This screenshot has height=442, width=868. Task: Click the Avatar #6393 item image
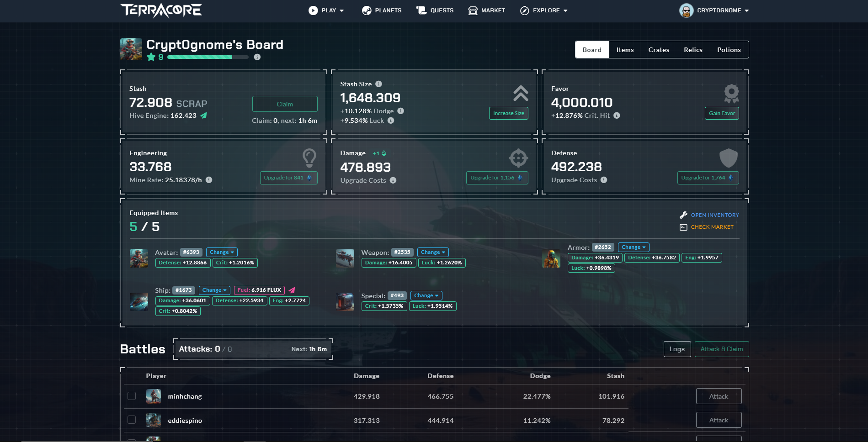139,258
